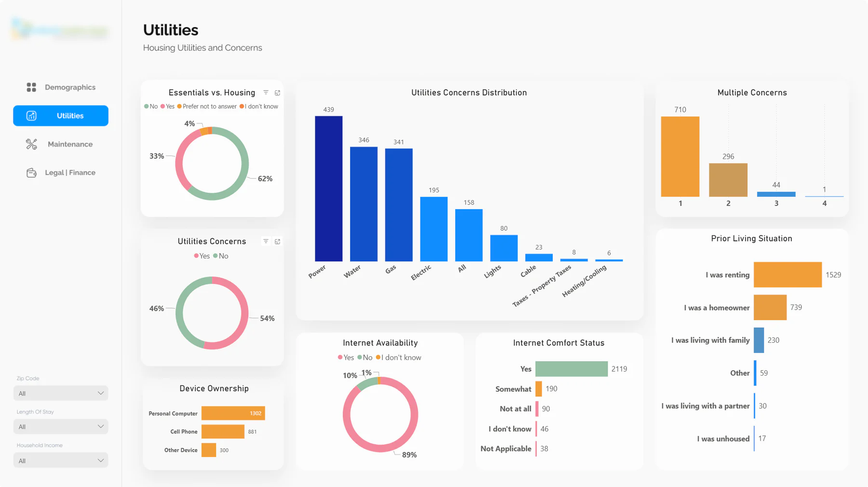Image resolution: width=868 pixels, height=487 pixels.
Task: Click the 'No' legend dot in Essentials vs. Housing
Action: coord(146,107)
